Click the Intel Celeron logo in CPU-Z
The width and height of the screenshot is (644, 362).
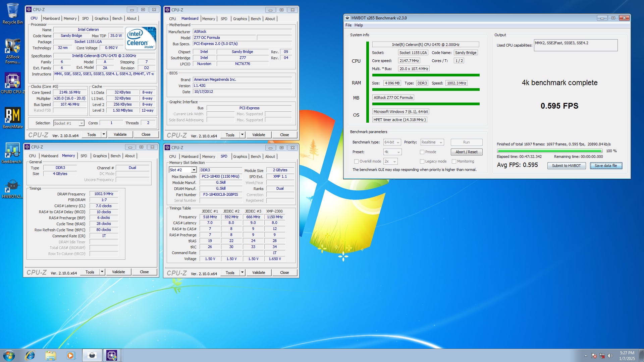[x=141, y=38]
